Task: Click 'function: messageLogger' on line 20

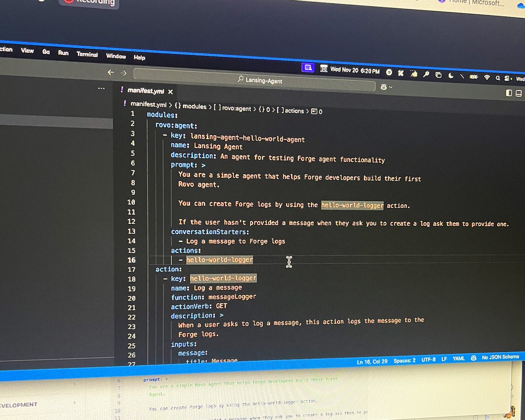Action: (x=213, y=297)
